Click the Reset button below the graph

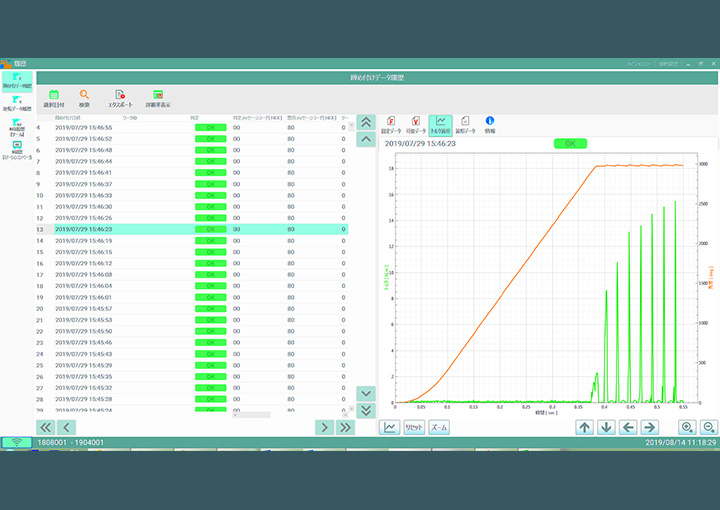click(414, 427)
